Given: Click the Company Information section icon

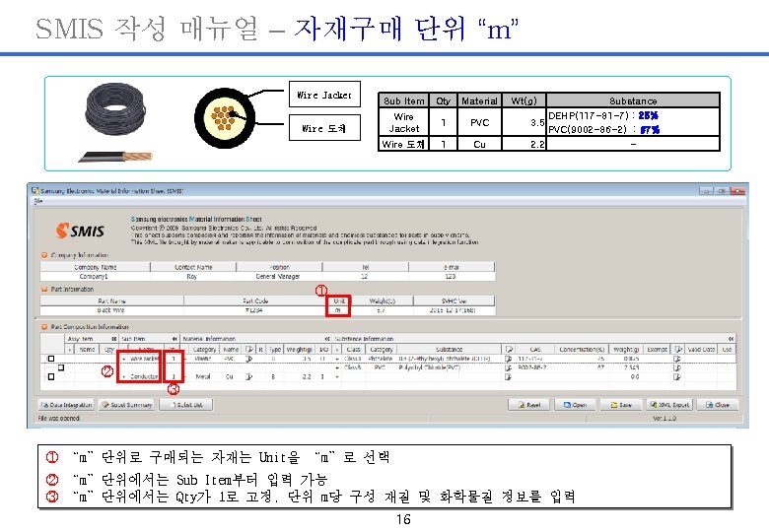Looking at the screenshot, I should pos(44,255).
